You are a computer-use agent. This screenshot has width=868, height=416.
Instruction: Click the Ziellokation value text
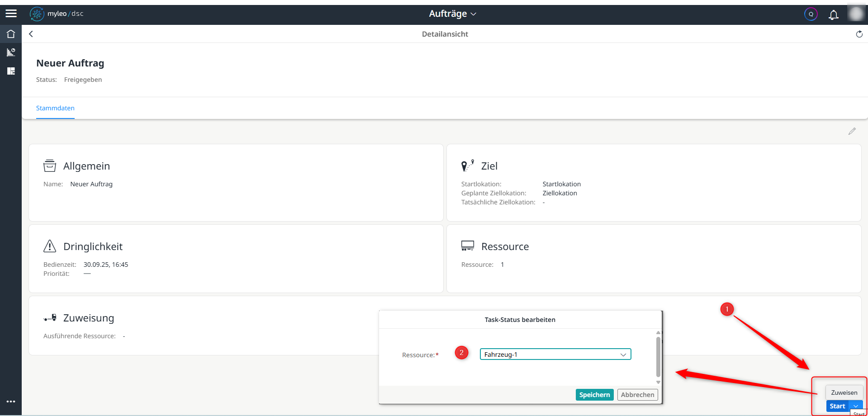point(560,193)
